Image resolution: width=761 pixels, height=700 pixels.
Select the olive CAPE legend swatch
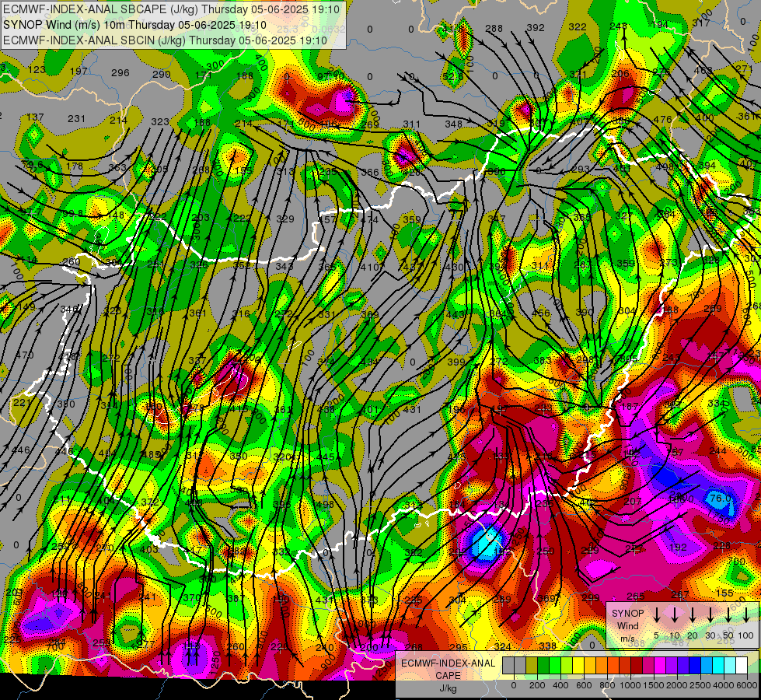[532, 666]
